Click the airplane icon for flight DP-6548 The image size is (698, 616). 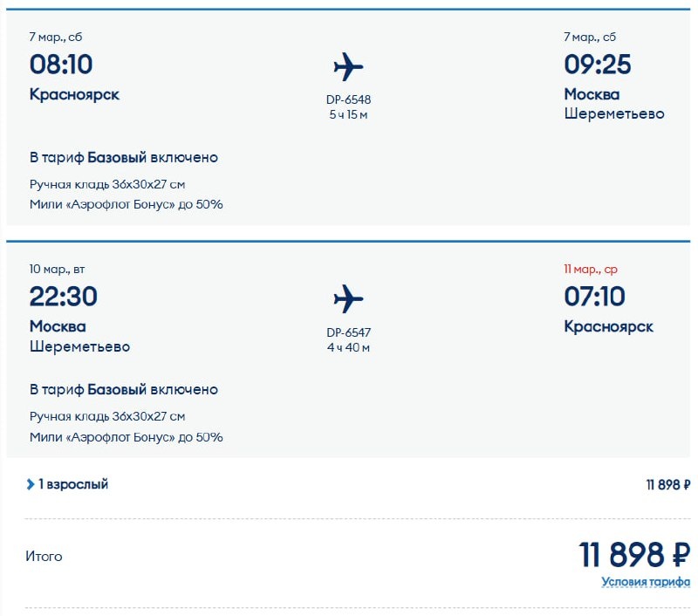coord(348,67)
